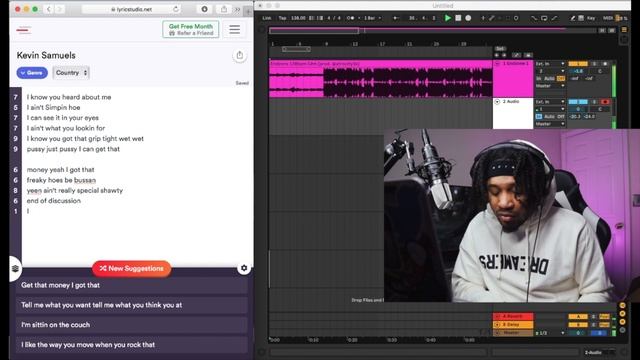Screen dimensions: 640x360
Task: Click the Set locator button
Action: 500,49
